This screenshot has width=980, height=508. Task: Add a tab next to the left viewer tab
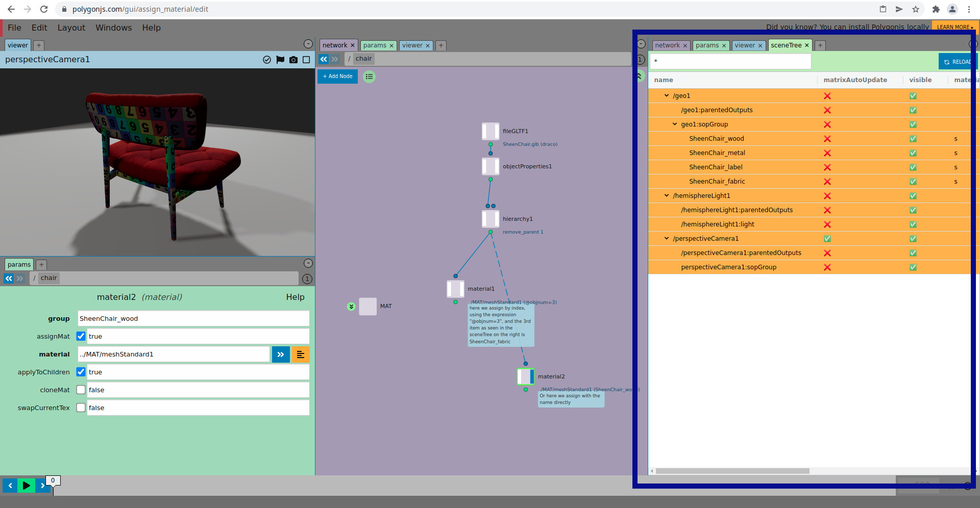pos(39,45)
